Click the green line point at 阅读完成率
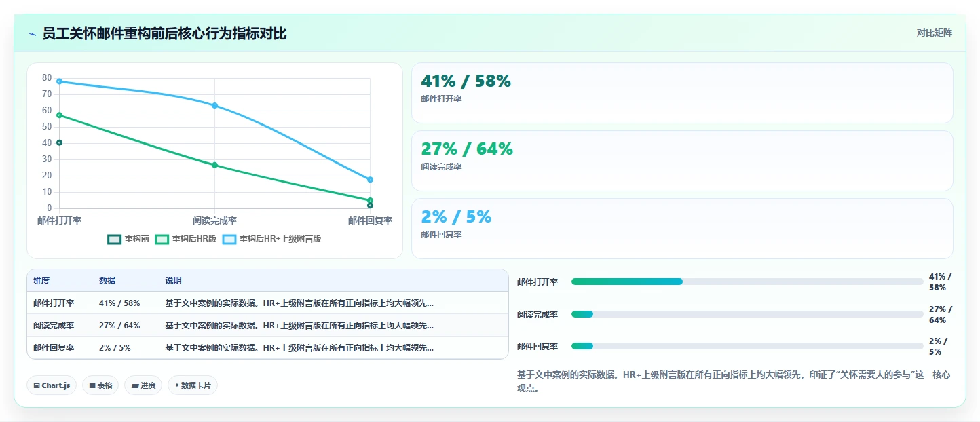This screenshot has height=422, width=980. pyautogui.click(x=214, y=165)
